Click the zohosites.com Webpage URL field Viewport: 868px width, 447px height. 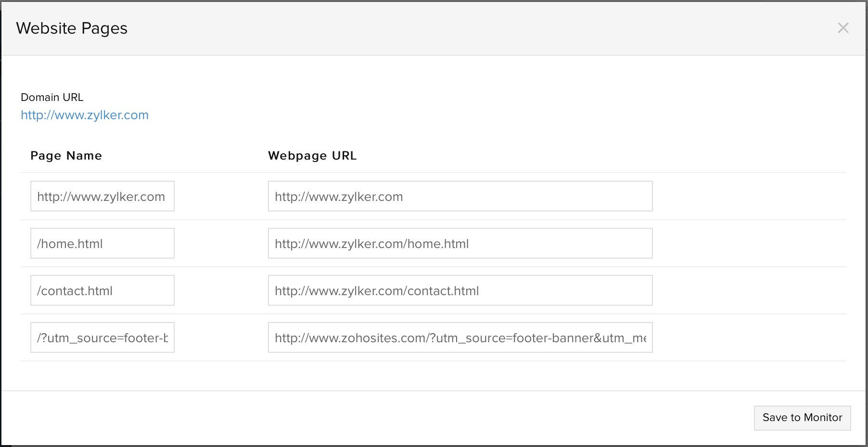coord(460,337)
